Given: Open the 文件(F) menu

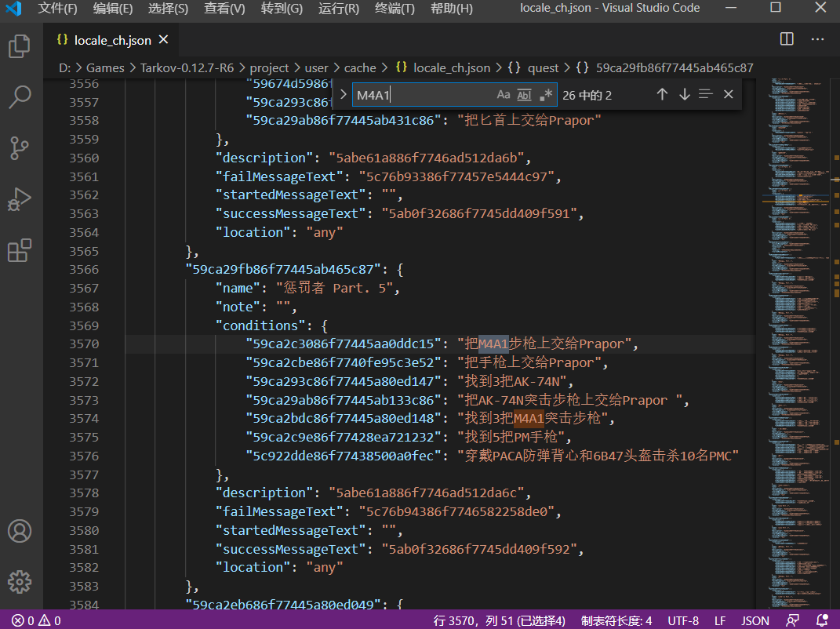Looking at the screenshot, I should 57,9.
